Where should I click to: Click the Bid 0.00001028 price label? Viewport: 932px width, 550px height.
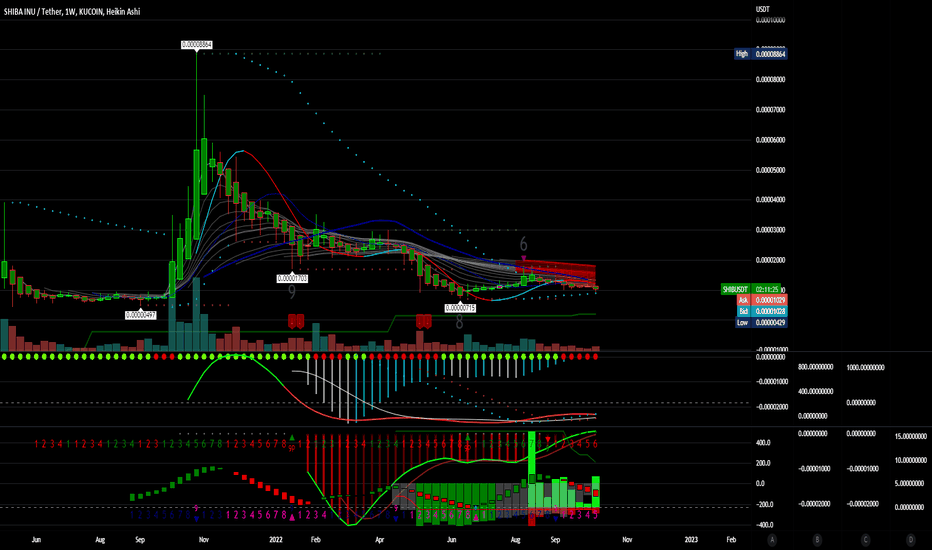click(x=761, y=312)
